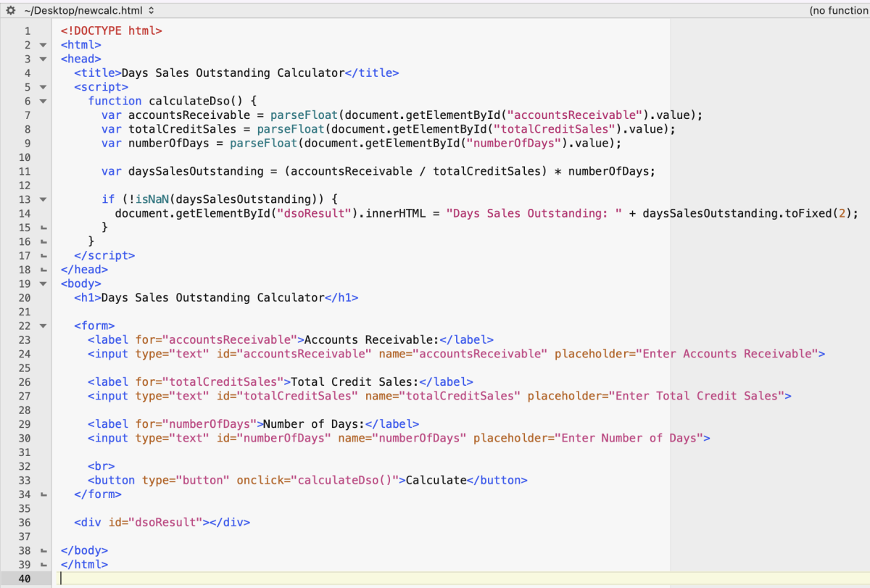Image resolution: width=870 pixels, height=588 pixels.
Task: Fold the <form> block at line 22
Action: pos(43,326)
